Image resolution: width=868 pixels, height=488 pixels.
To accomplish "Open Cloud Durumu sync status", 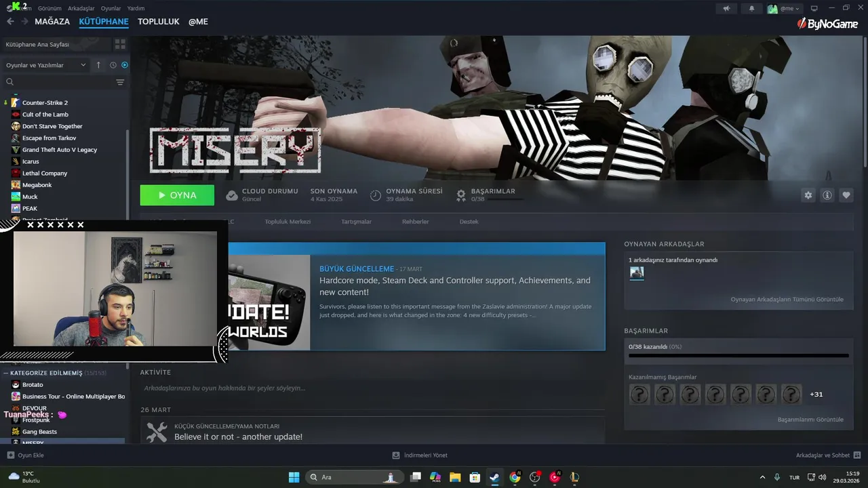I will coord(262,195).
